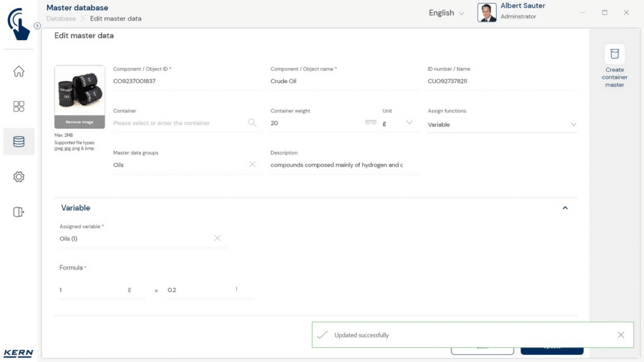Expand the sidebar with arrow toggle
The height and width of the screenshot is (362, 644).
point(37,26)
